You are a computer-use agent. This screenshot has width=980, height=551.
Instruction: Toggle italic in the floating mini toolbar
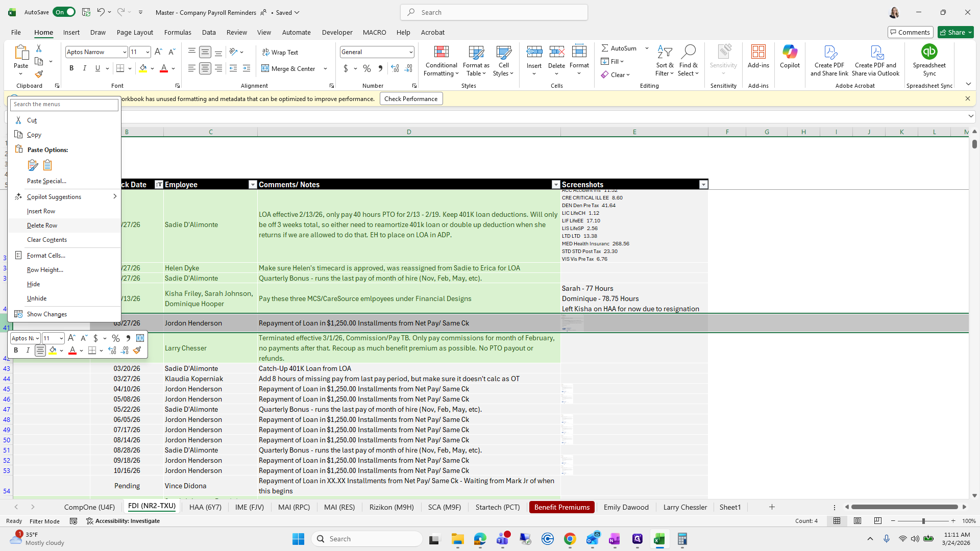point(28,350)
